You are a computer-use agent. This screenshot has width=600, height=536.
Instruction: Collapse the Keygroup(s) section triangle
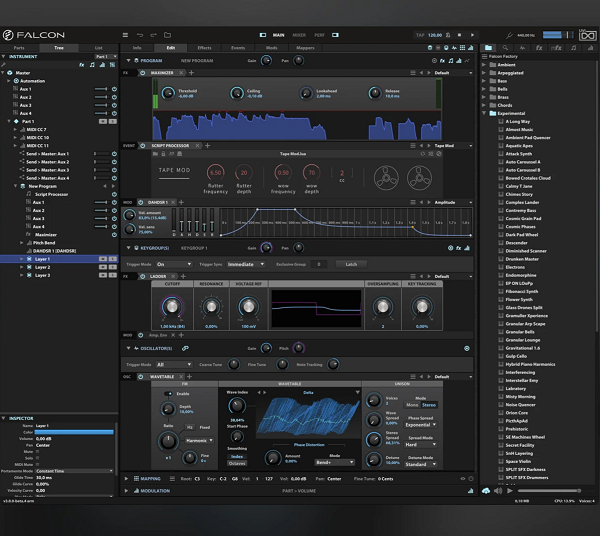[x=129, y=248]
